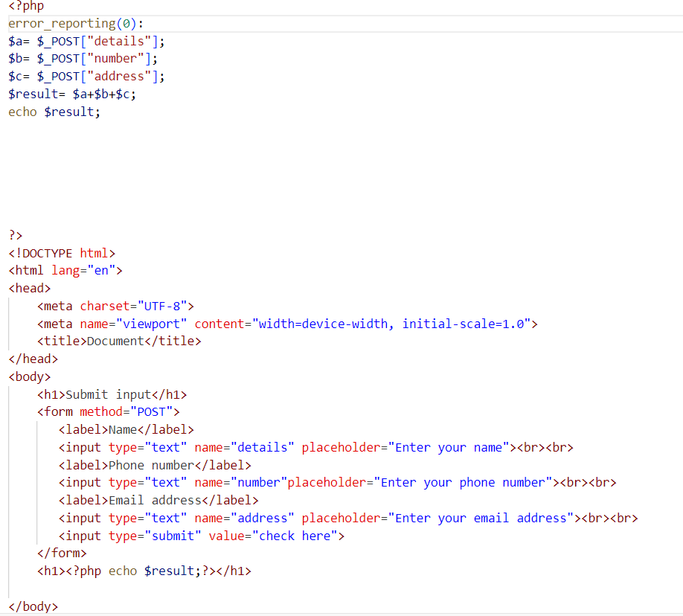Click the input name="details" line
This screenshot has width=683, height=616.
pos(315,447)
